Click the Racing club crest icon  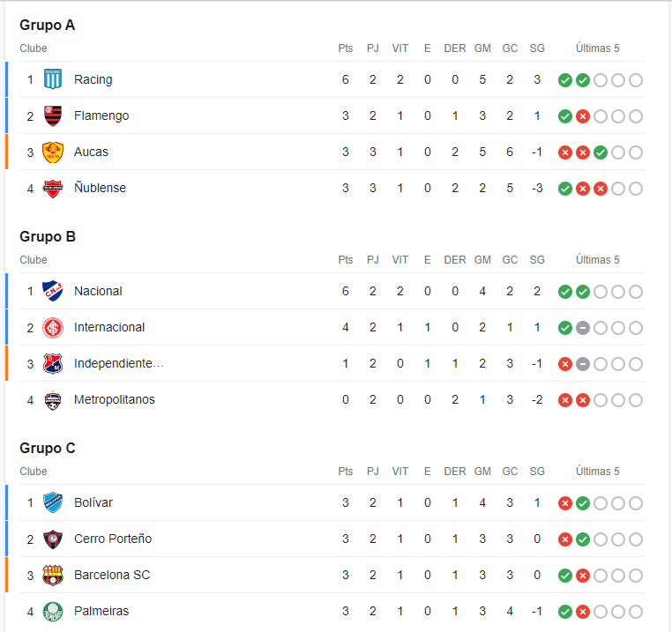[x=53, y=79]
